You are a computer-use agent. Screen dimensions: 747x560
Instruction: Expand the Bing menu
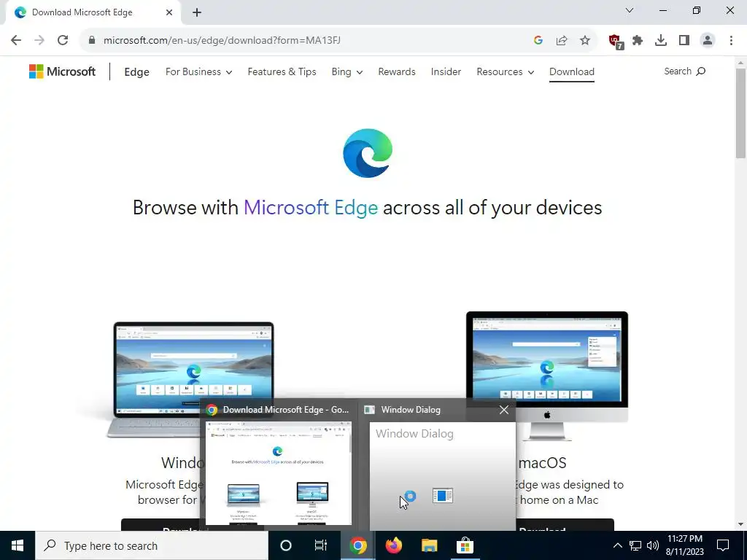coord(347,72)
